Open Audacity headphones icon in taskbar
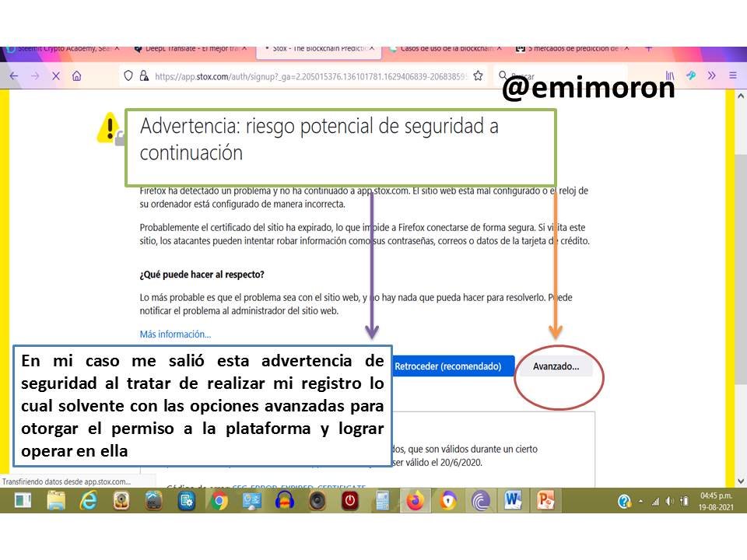Screen dimensions: 747x560 285,501
